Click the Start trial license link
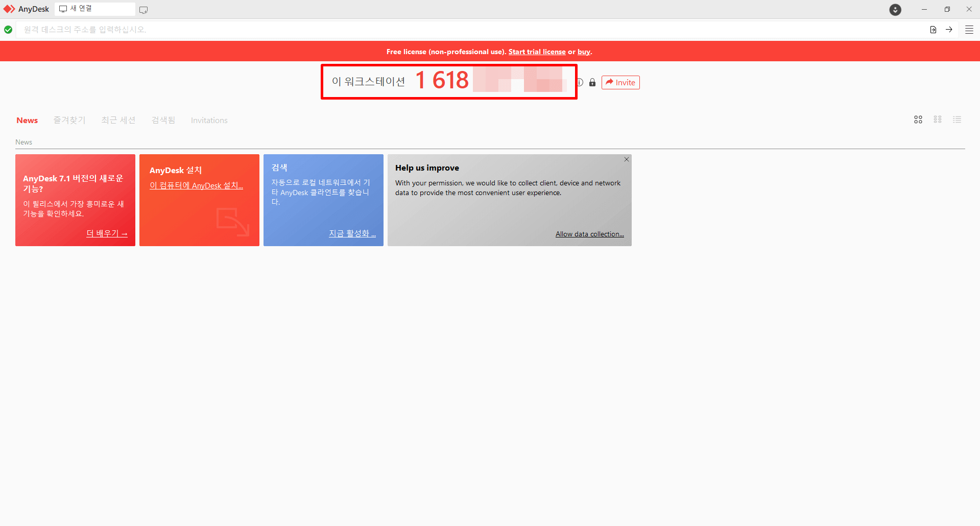The height and width of the screenshot is (526, 980). (x=537, y=52)
